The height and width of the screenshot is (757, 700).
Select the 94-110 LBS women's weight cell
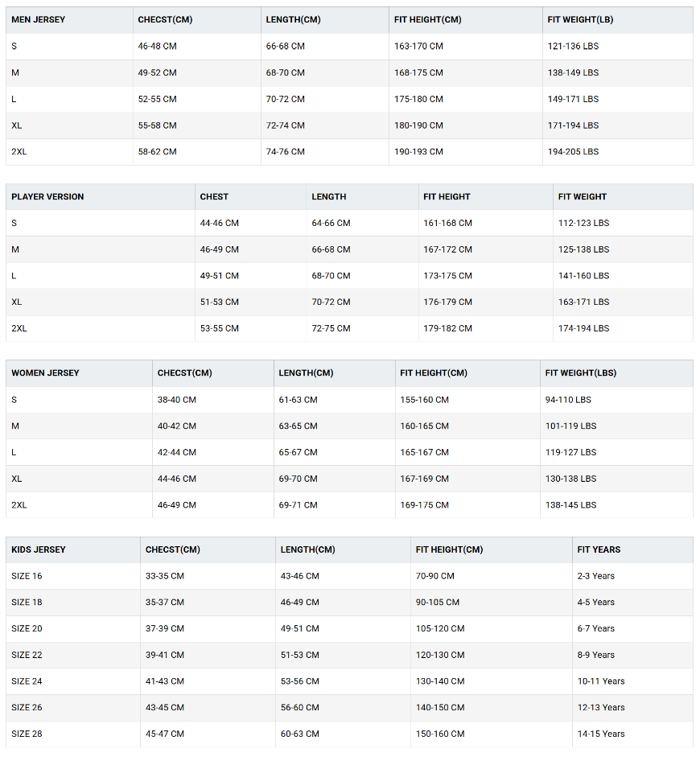568,400
